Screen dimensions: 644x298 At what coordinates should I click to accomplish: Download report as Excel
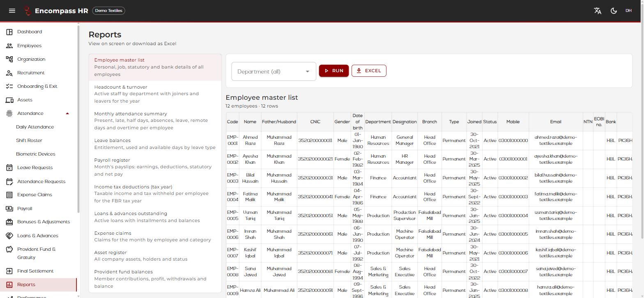coord(369,71)
